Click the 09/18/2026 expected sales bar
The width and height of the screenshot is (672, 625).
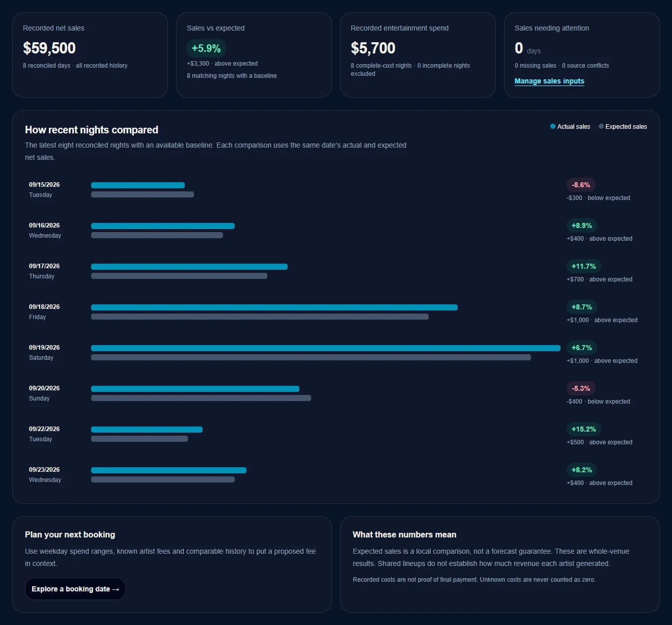point(260,317)
